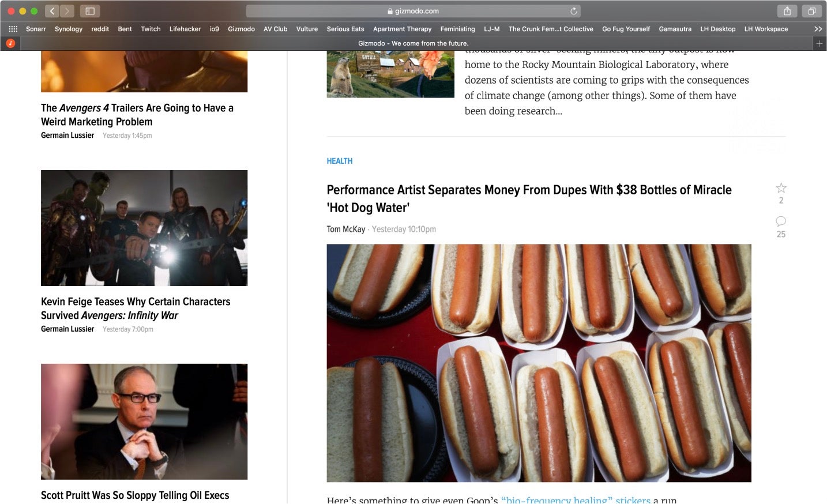Open the Serious Eats bookmark
The height and width of the screenshot is (504, 827).
click(345, 29)
